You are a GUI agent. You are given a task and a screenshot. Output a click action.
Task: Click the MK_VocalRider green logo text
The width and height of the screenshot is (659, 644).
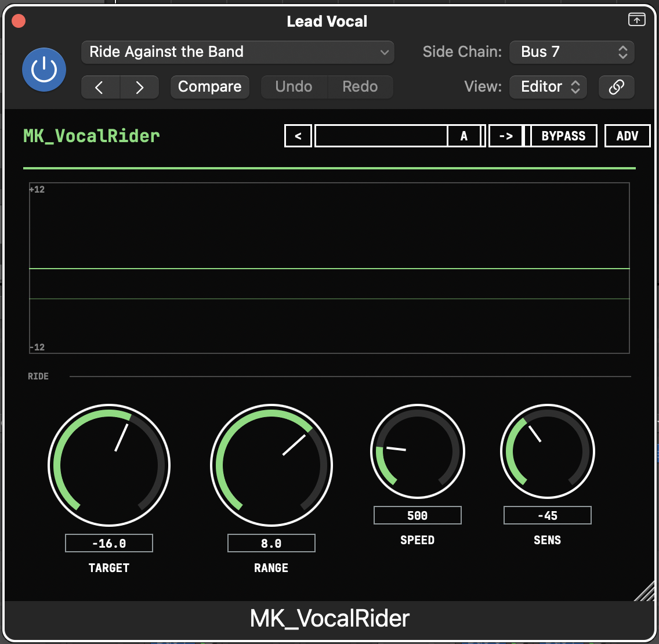92,136
